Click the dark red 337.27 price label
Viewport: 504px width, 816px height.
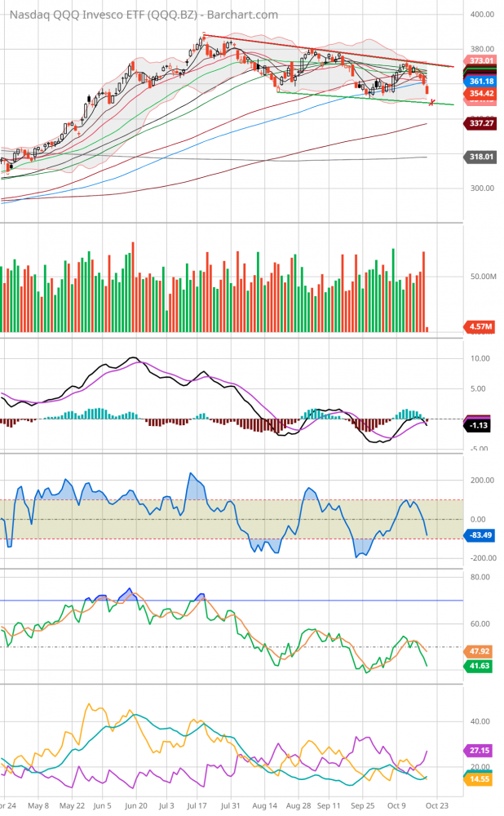[x=481, y=124]
